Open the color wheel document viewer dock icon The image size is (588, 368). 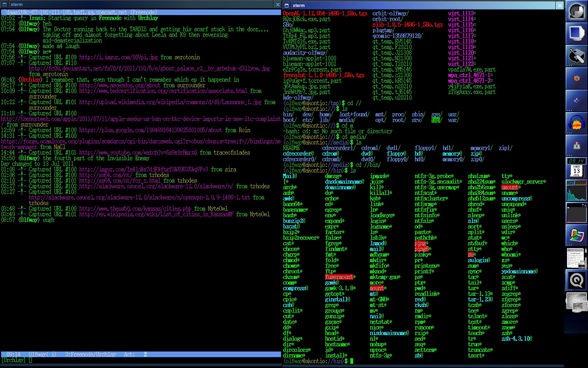[576, 235]
